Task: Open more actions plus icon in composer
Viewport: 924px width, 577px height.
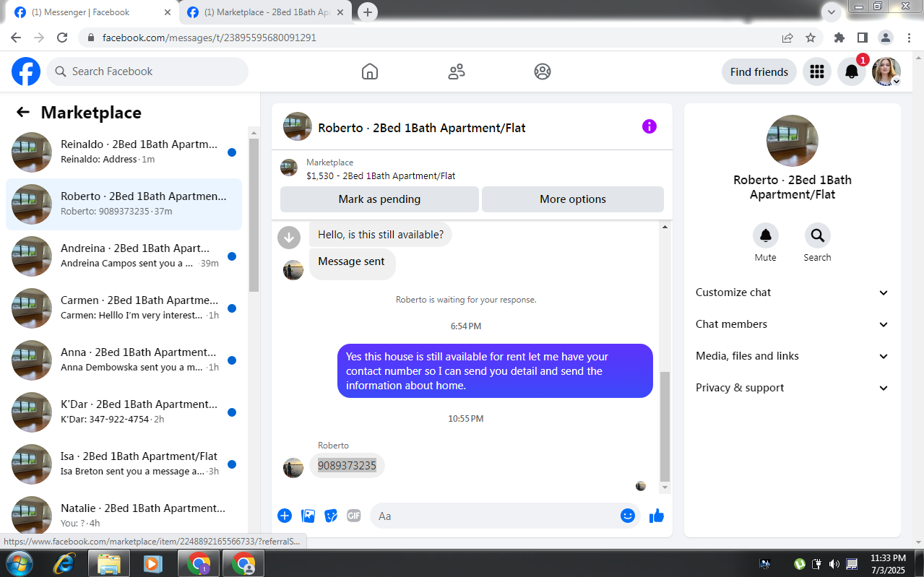Action: tap(285, 516)
